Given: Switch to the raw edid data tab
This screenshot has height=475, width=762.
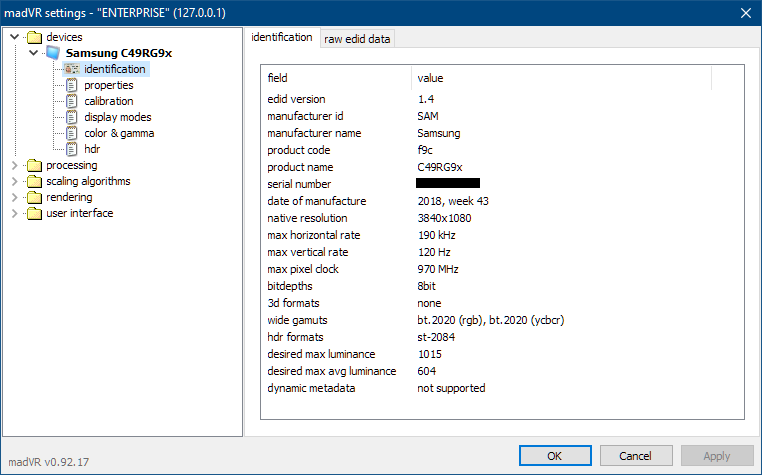Looking at the screenshot, I should click(x=357, y=39).
